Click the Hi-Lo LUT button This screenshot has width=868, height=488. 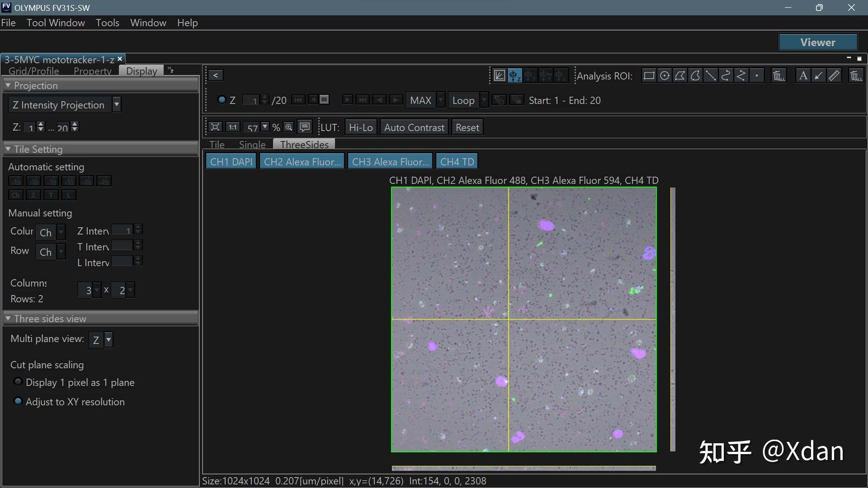coord(360,127)
